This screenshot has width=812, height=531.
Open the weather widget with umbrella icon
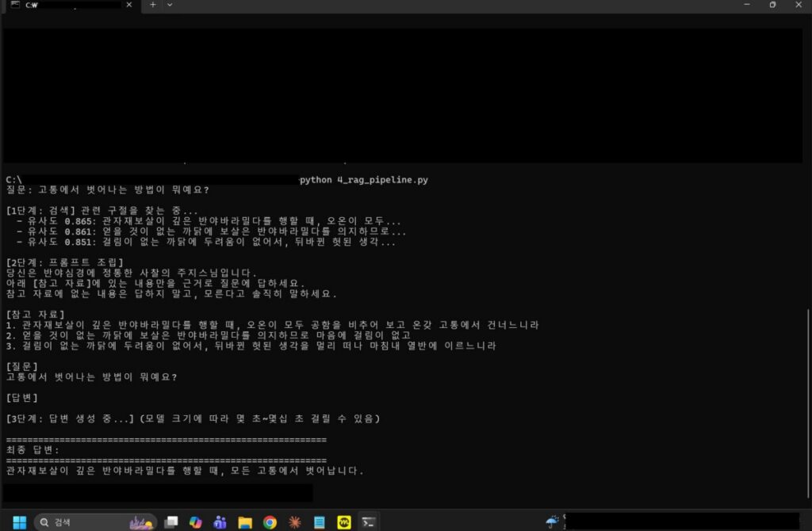553,521
